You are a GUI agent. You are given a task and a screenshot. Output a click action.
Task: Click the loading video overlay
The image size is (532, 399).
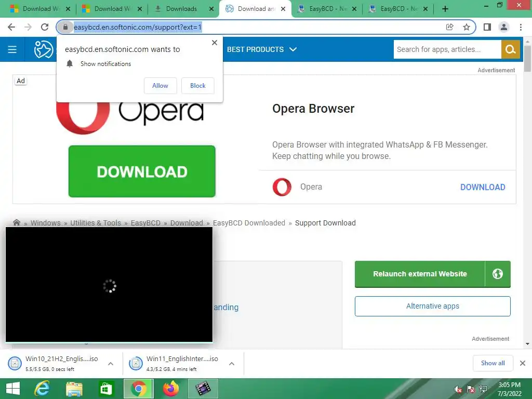click(109, 284)
